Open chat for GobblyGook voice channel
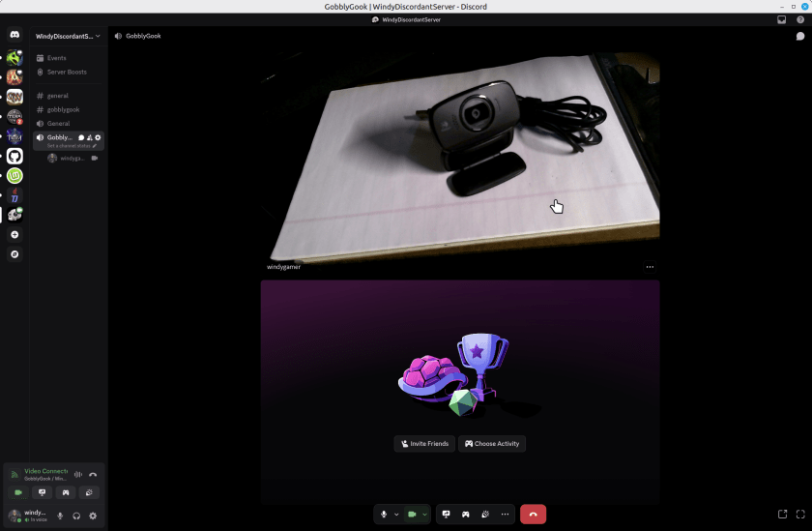812x531 pixels. (x=81, y=137)
